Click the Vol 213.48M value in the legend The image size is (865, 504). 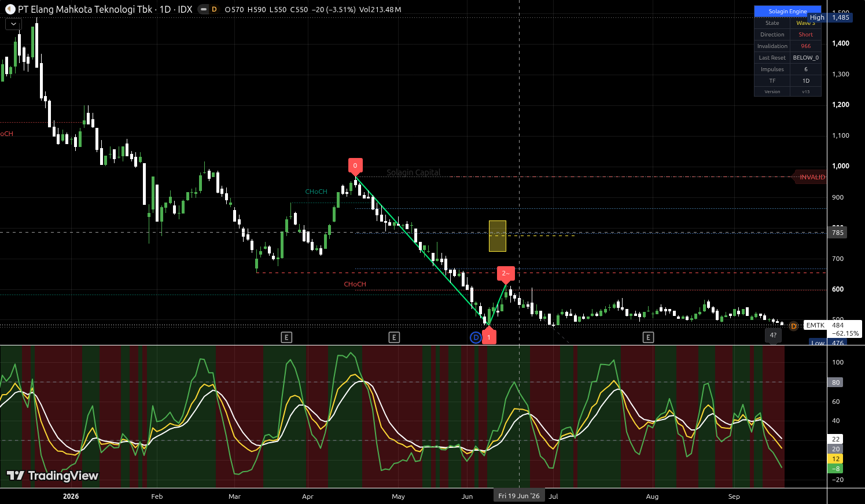coord(380,10)
